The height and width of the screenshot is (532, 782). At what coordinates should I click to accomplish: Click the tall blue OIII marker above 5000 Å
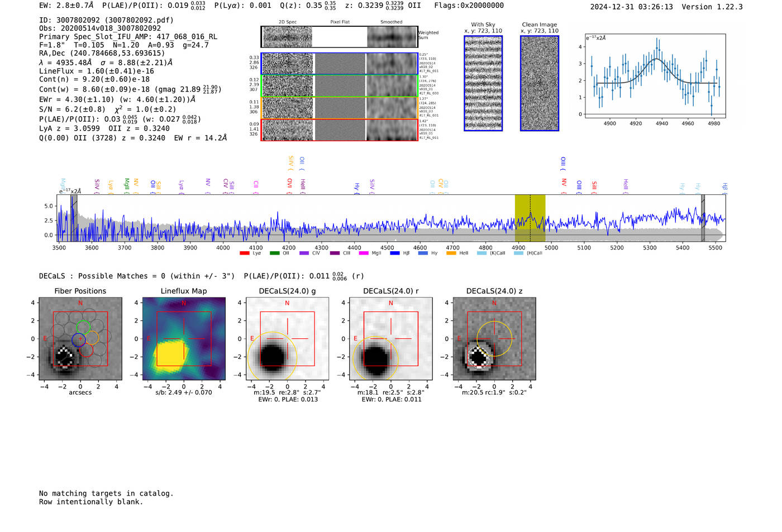click(563, 164)
